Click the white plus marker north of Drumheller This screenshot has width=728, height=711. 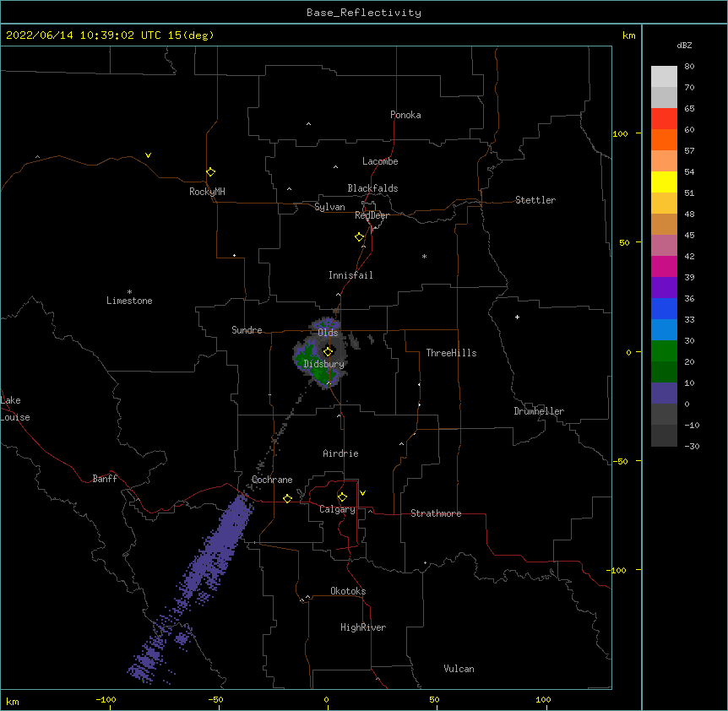coord(517,317)
